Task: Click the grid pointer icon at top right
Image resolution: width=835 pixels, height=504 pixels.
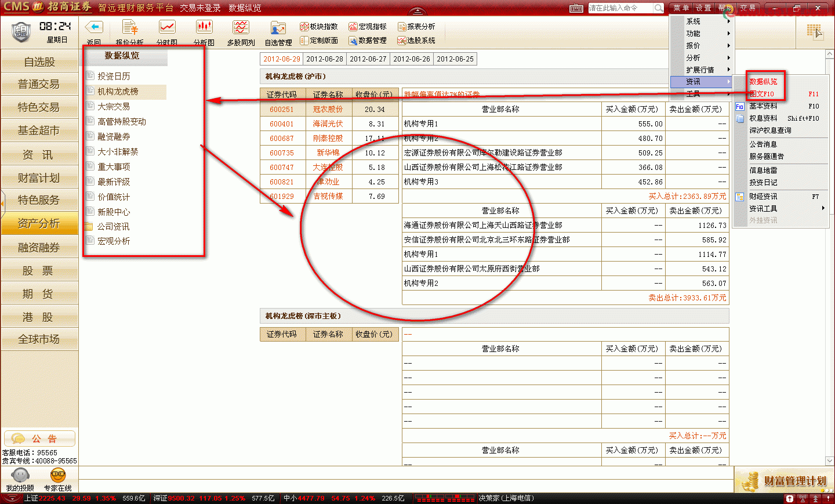Action: 815,31
